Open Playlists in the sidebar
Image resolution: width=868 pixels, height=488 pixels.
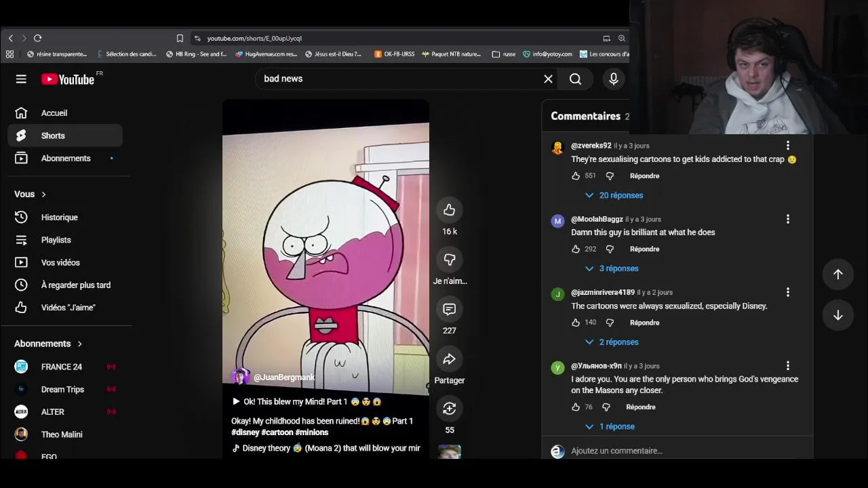pyautogui.click(x=65, y=240)
